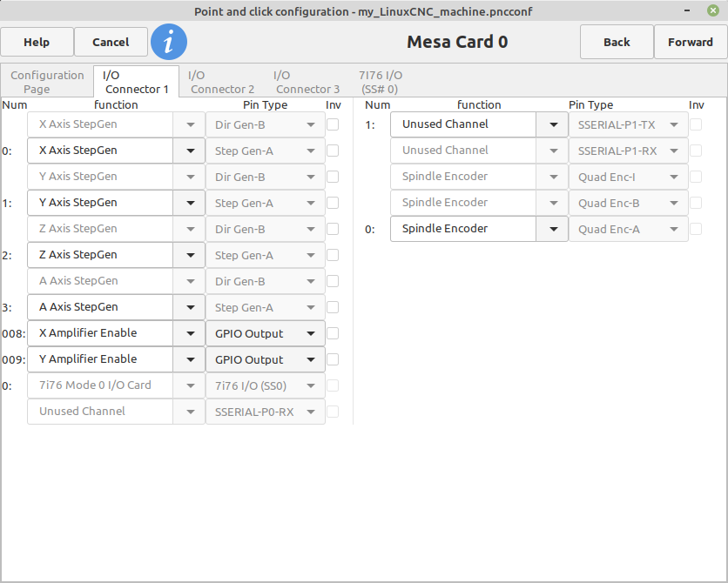Screen dimensions: 728x583
Task: Open the SSERIAL-P1-RX pin type dropdown
Action: click(x=628, y=151)
